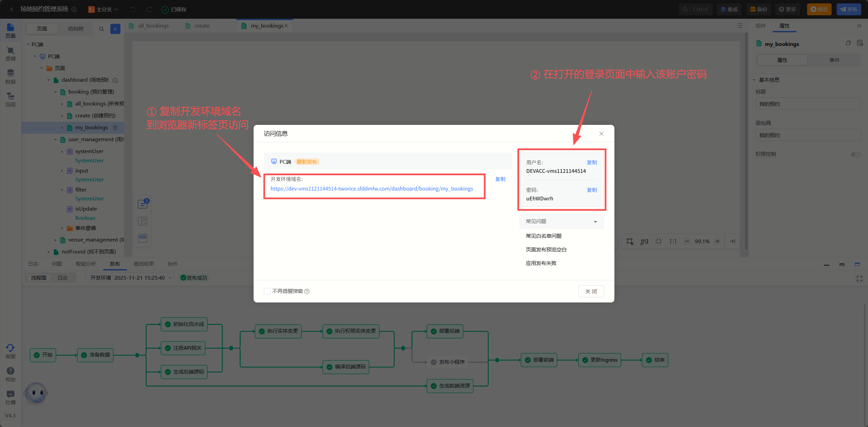Switch to the 结构树 tab
Screen dimensions: 868x427
[76, 29]
